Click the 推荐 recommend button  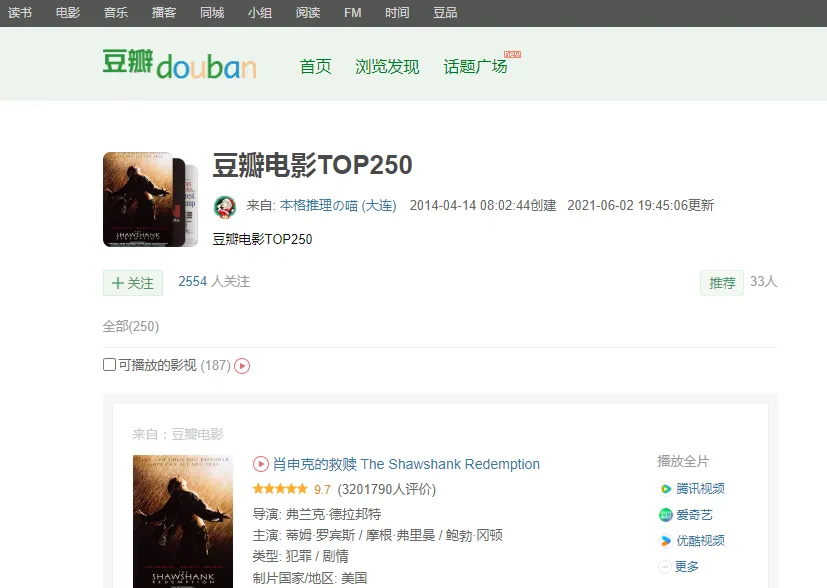[722, 283]
